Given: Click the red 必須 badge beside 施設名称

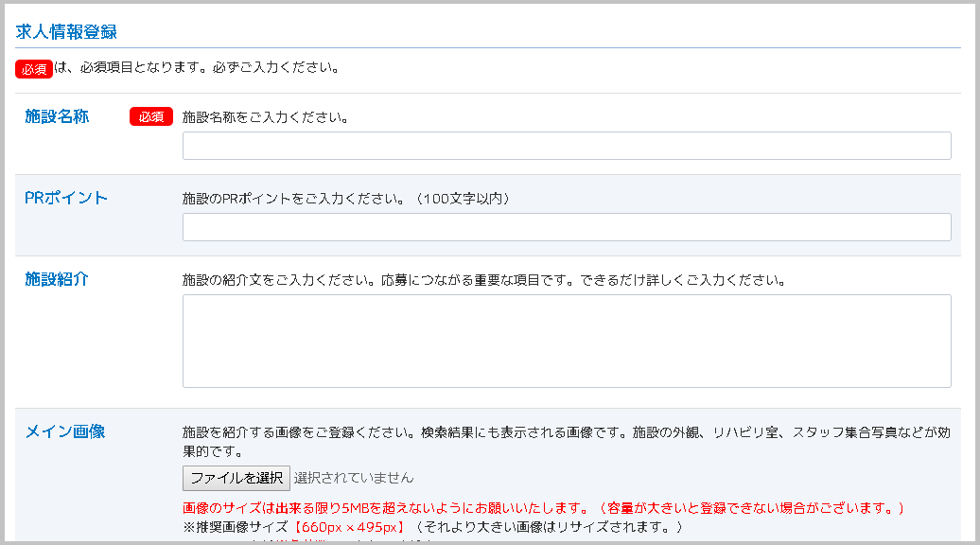Looking at the screenshot, I should click(x=151, y=117).
